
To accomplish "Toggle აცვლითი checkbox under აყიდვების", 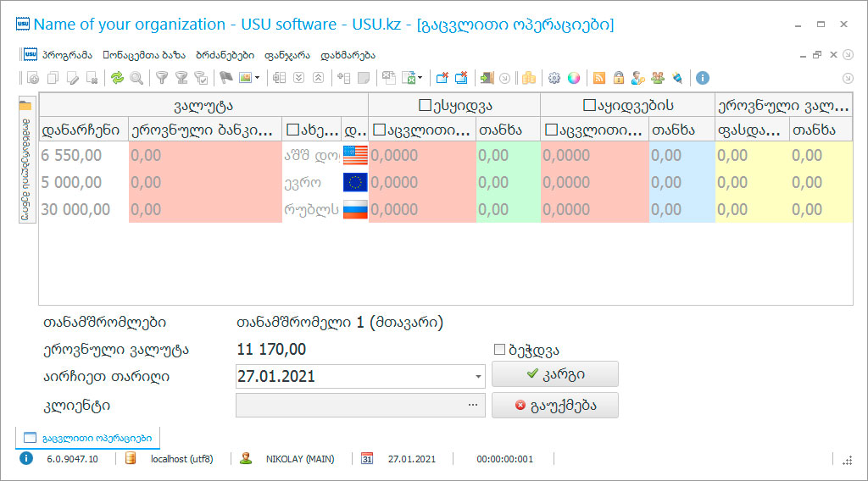I will [551, 130].
